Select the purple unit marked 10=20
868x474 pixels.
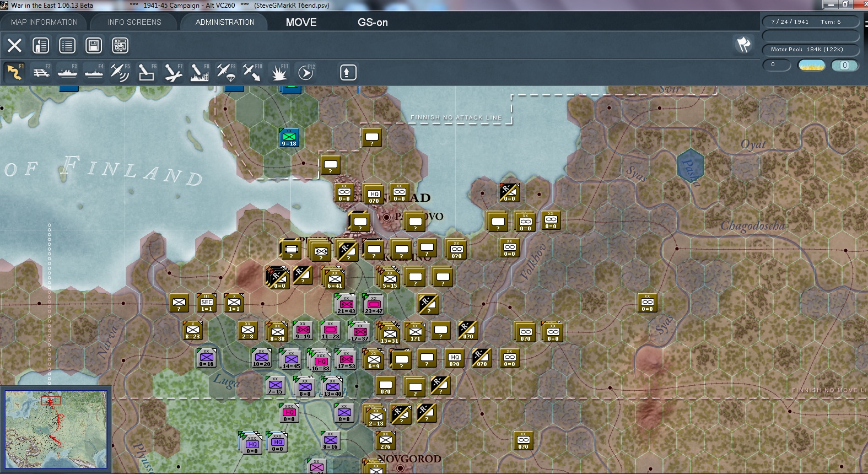262,358
